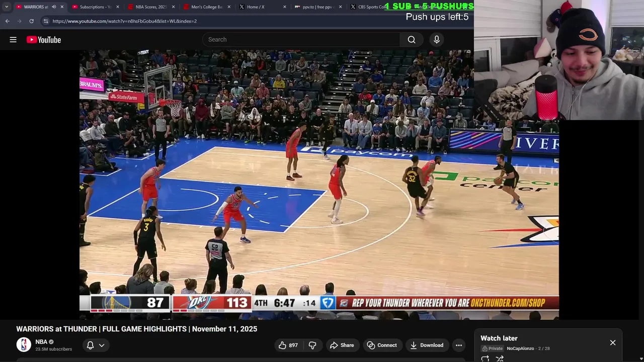Like the video with thumbs up
Image resolution: width=644 pixels, height=362 pixels.
coord(288,345)
